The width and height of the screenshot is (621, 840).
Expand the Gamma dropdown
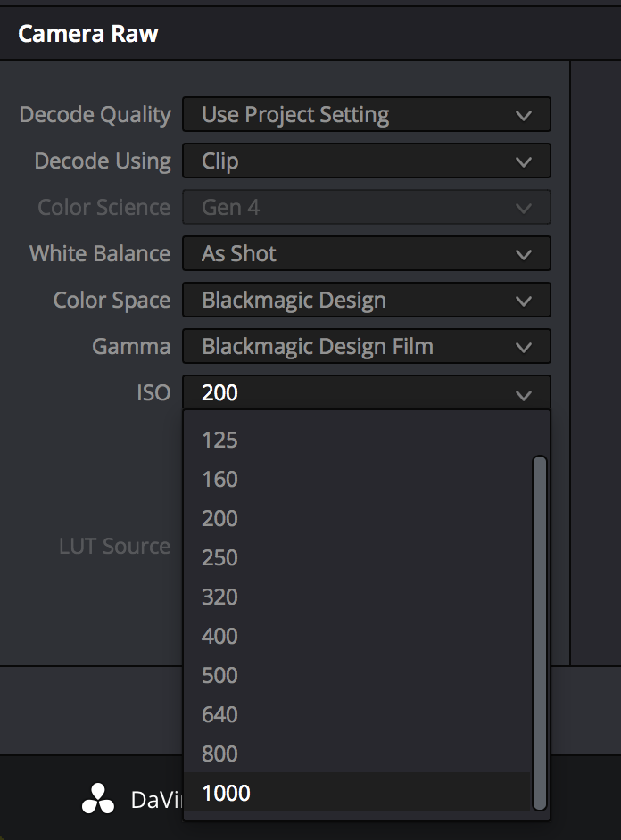click(x=366, y=347)
